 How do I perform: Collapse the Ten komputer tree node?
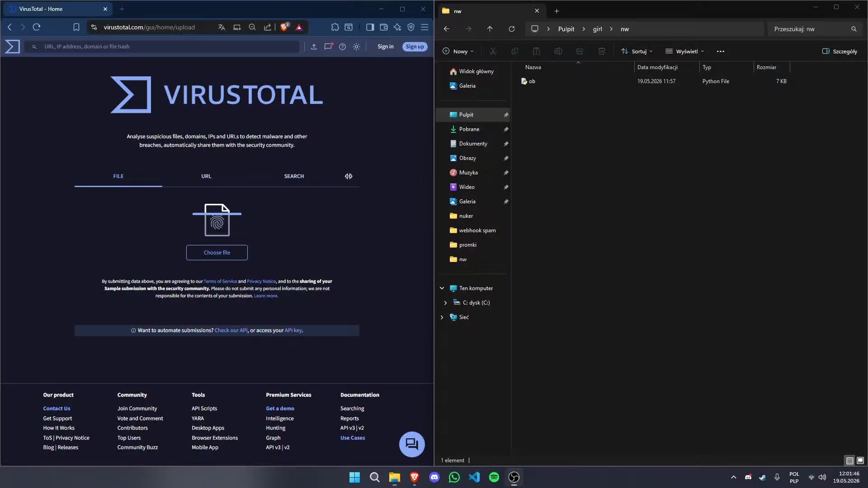click(442, 288)
